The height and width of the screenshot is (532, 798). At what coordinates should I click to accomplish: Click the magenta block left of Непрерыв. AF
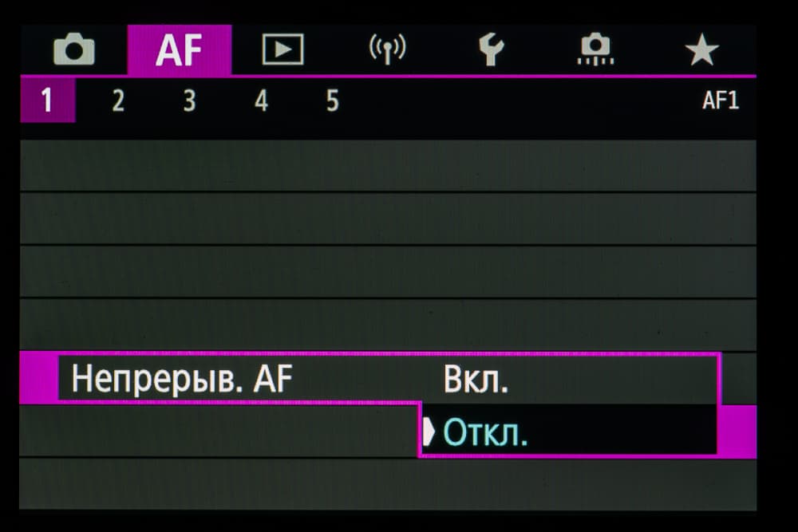point(38,377)
